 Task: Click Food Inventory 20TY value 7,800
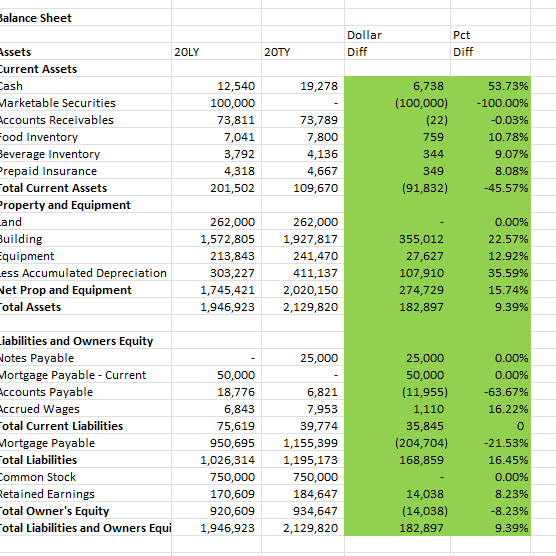(x=303, y=137)
